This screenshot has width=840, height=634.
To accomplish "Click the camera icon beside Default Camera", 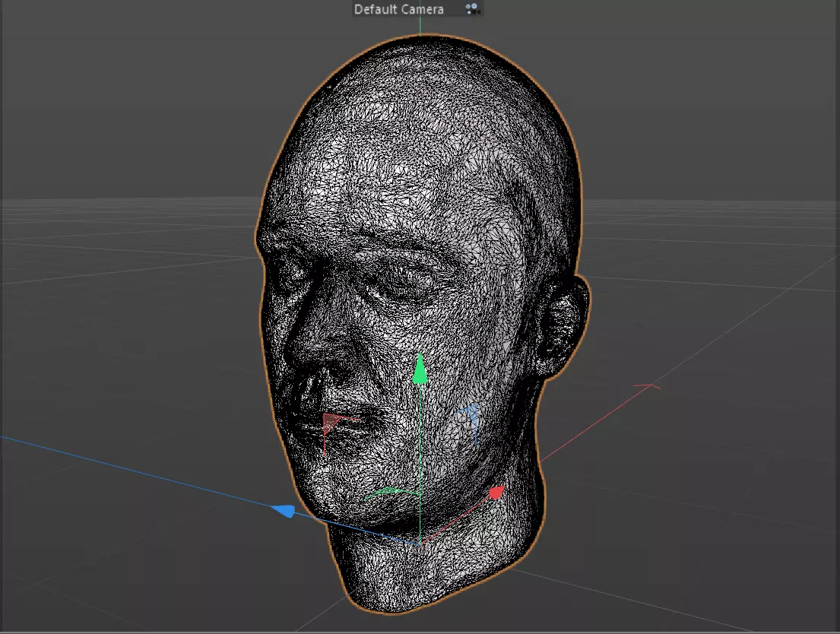I will [472, 8].
